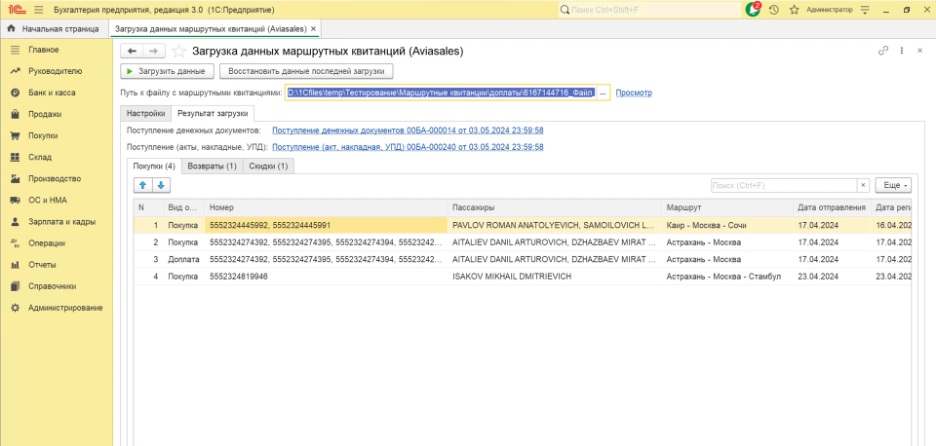This screenshot has height=446, width=936.
Task: Click the ОС и НМА truck icon
Action: pos(16,200)
